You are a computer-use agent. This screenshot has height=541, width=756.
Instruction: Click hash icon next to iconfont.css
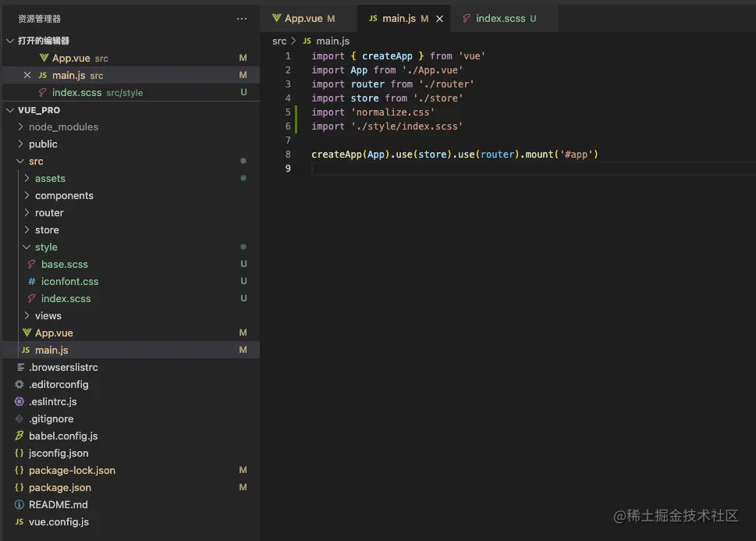pos(31,281)
